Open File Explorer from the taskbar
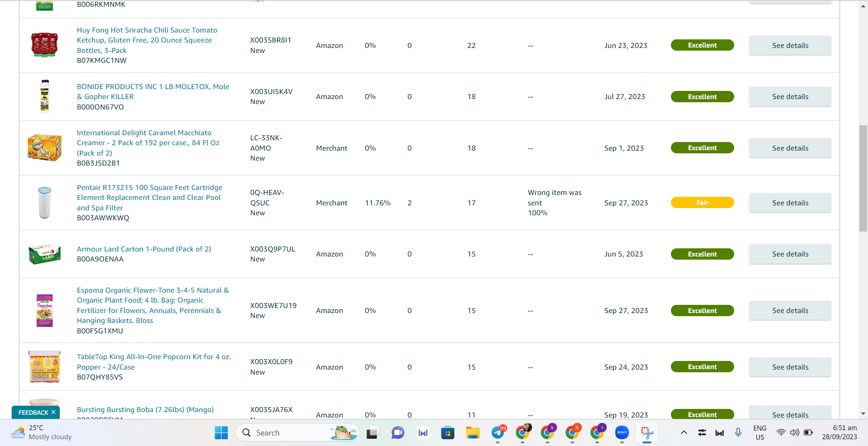The height and width of the screenshot is (446, 868). point(473,433)
